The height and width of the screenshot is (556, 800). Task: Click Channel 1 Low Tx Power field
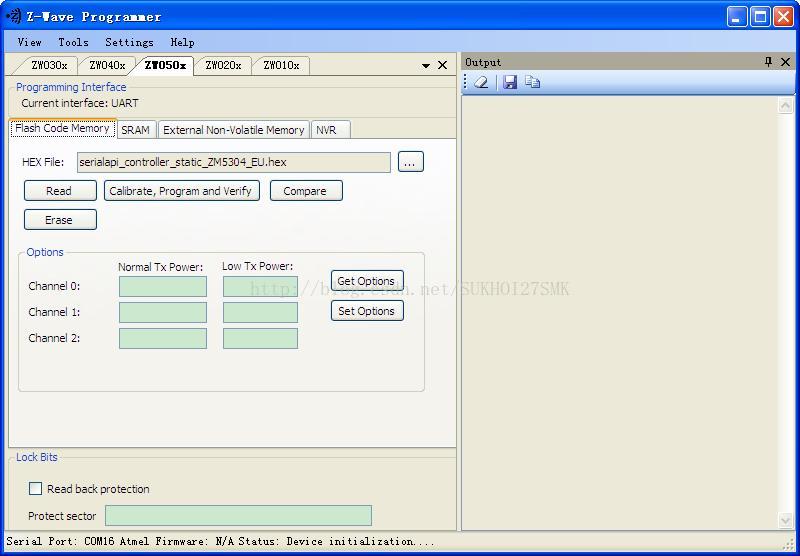(x=260, y=313)
